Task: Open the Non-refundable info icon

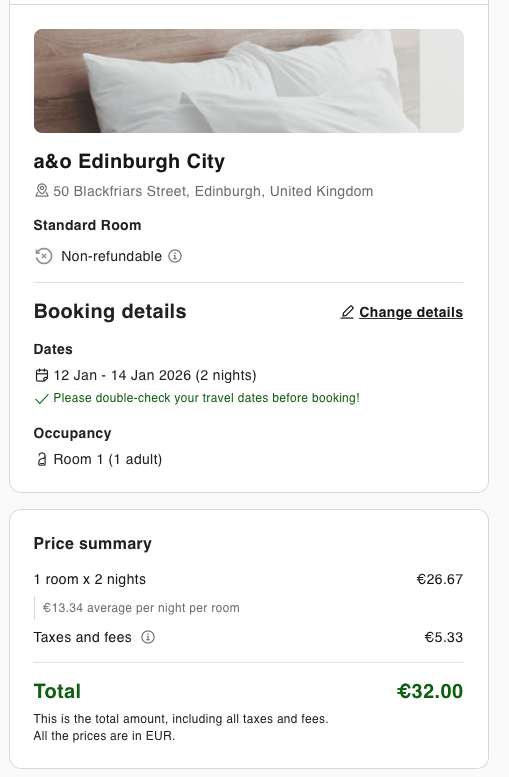Action: 175,256
